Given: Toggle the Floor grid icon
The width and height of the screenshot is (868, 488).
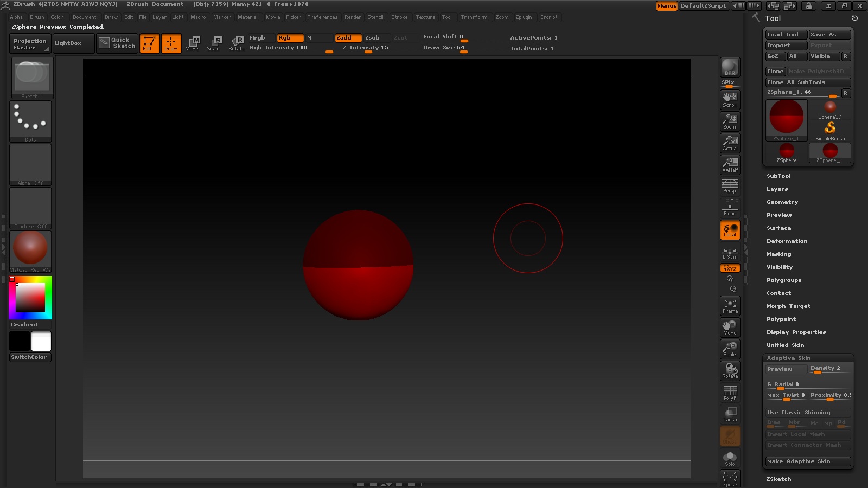Looking at the screenshot, I should 729,208.
